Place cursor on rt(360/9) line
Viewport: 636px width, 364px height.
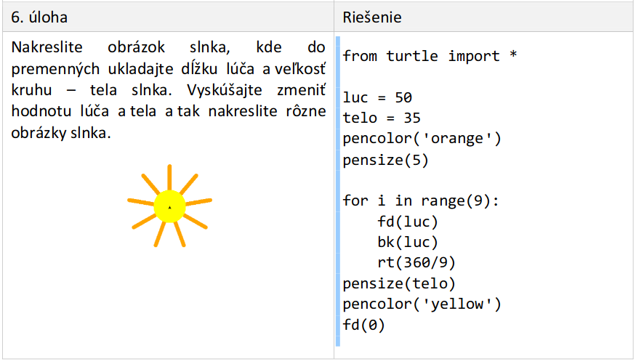pos(416,262)
